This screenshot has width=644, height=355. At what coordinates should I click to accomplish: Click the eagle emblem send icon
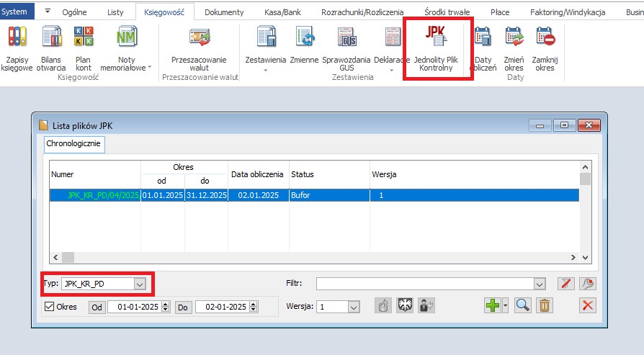(x=405, y=305)
